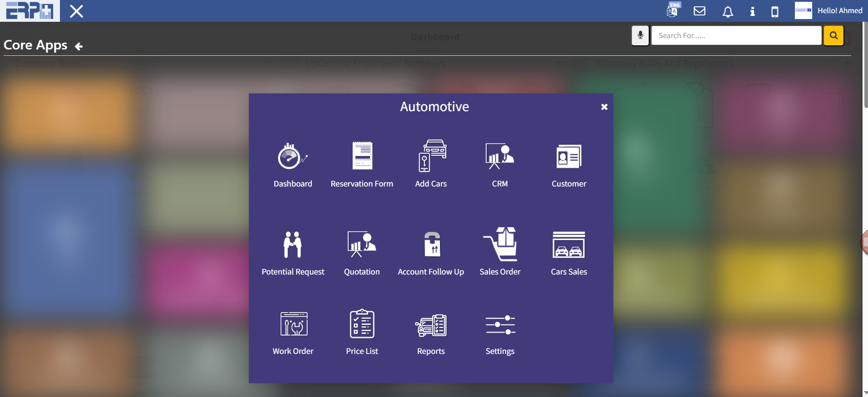Screen dimensions: 868x397
Task: Open the Hello! Ahmed user menu
Action: click(x=839, y=10)
